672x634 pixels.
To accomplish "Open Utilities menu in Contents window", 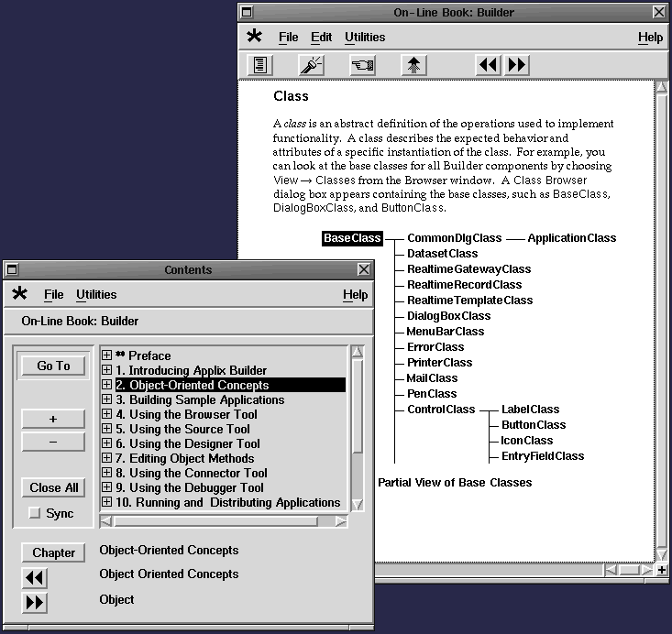I will [96, 295].
